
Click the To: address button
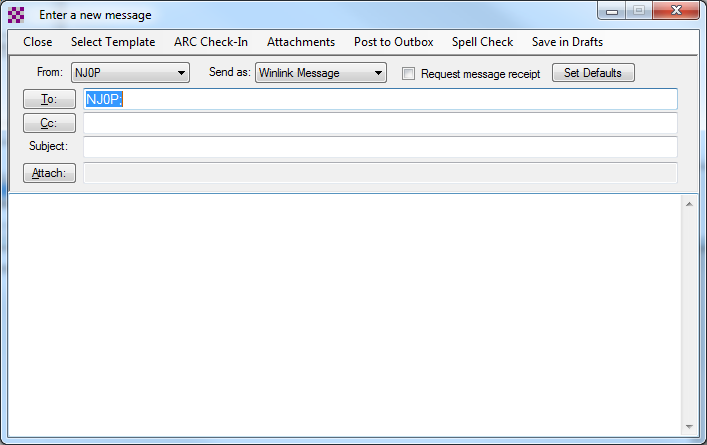click(49, 99)
